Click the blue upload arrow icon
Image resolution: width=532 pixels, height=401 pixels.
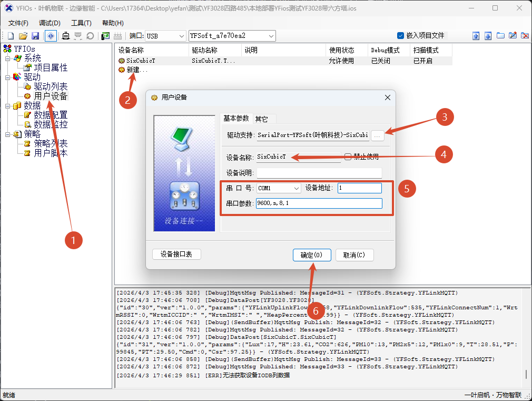(x=476, y=36)
